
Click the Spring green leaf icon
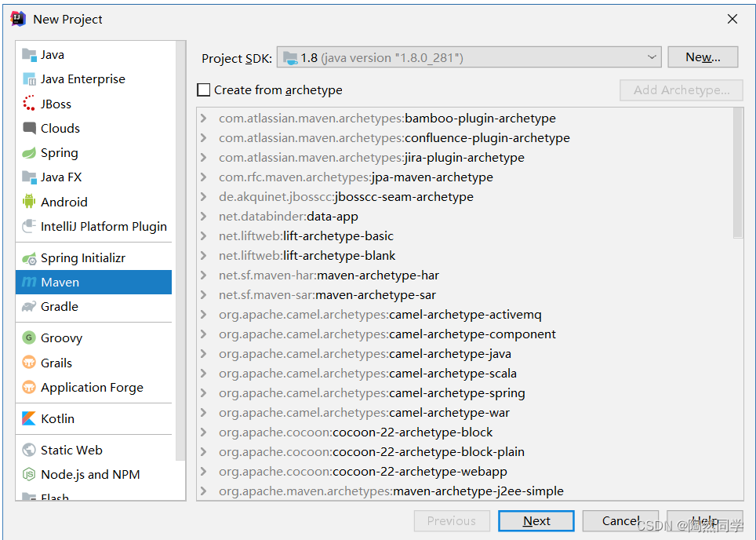click(29, 153)
